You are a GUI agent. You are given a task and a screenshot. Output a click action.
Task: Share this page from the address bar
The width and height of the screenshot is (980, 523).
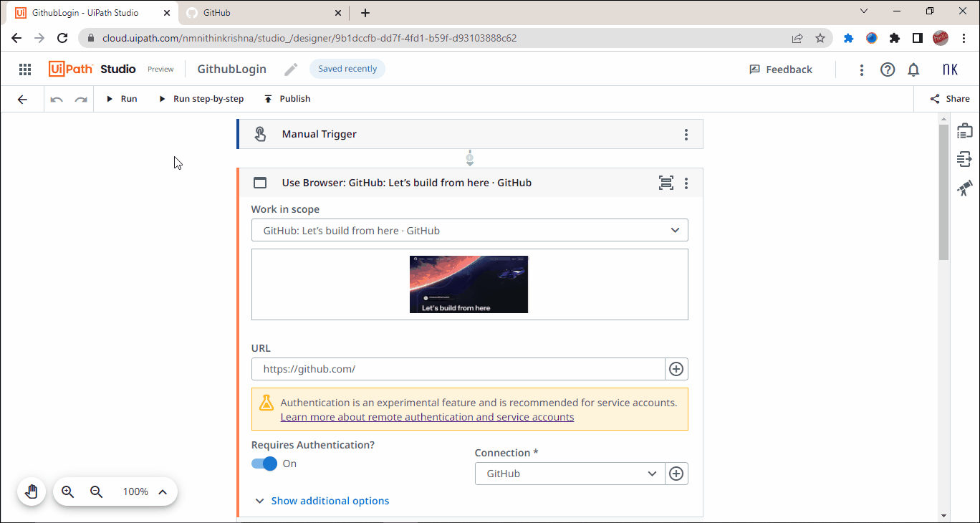click(797, 39)
